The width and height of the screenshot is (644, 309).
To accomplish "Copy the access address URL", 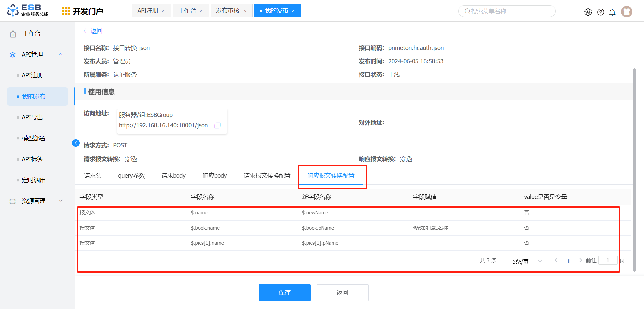I will pyautogui.click(x=217, y=125).
